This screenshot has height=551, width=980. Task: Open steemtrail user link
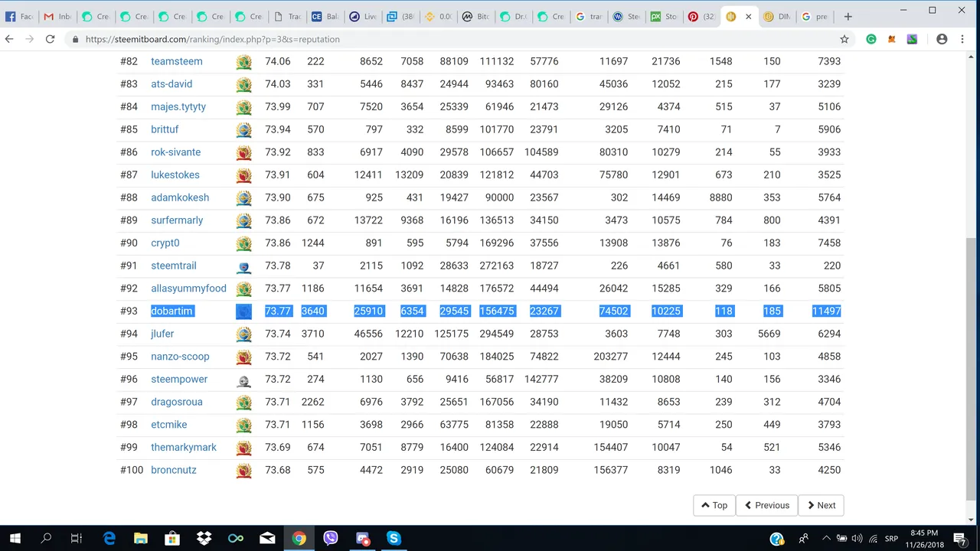(174, 266)
